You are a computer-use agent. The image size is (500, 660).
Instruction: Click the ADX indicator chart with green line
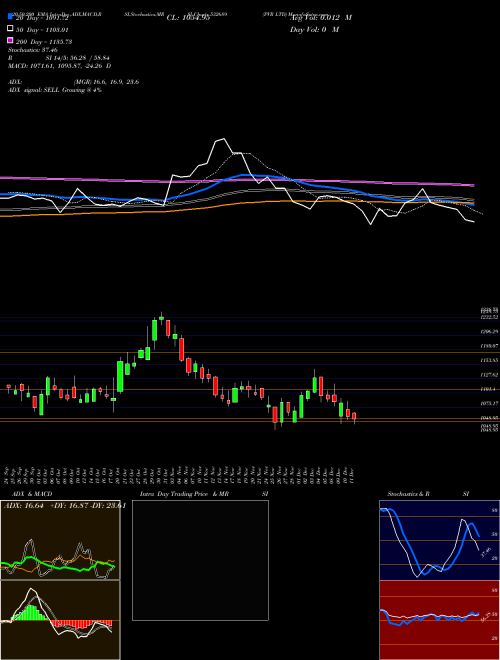pyautogui.click(x=60, y=540)
